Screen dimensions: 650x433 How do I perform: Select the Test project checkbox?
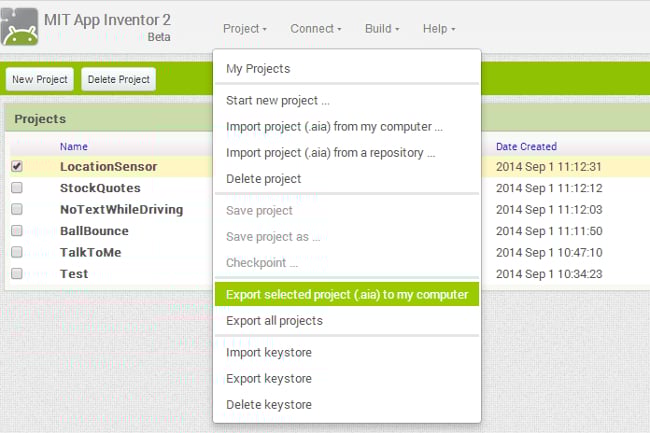pos(17,274)
